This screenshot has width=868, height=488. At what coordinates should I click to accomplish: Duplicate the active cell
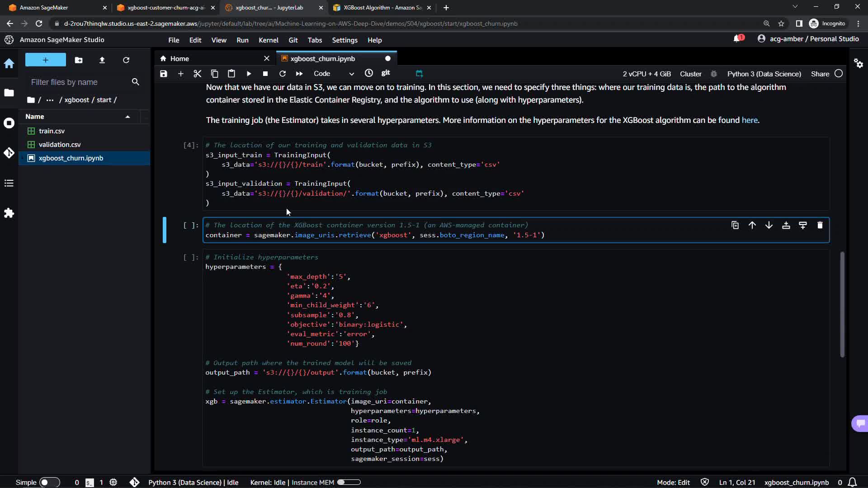735,225
